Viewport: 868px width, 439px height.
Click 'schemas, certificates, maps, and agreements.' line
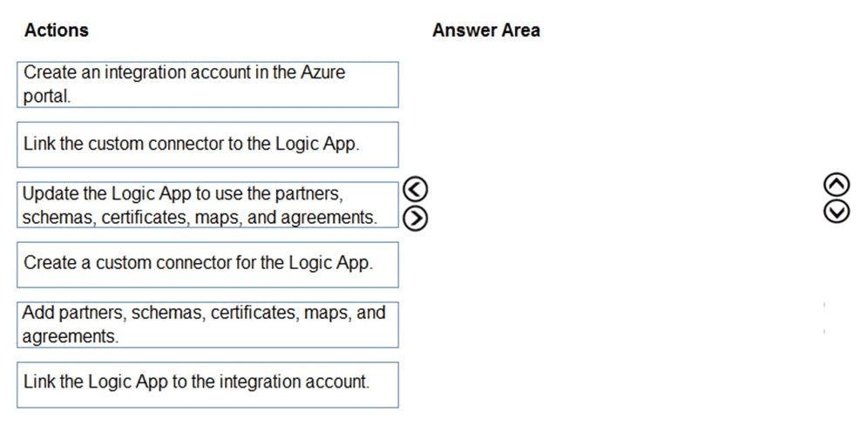coord(200,217)
